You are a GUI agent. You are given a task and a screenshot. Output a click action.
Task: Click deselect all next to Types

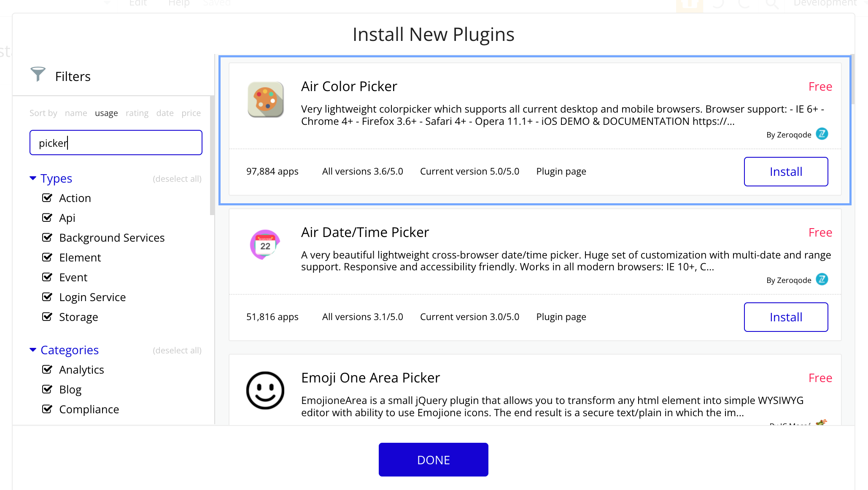pos(177,179)
